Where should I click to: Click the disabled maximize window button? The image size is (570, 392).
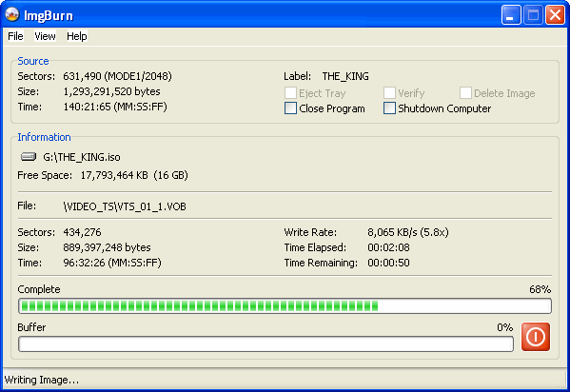point(533,15)
